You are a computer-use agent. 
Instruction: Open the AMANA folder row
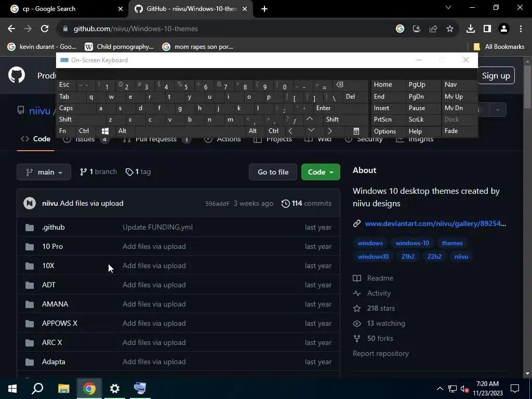point(179,304)
